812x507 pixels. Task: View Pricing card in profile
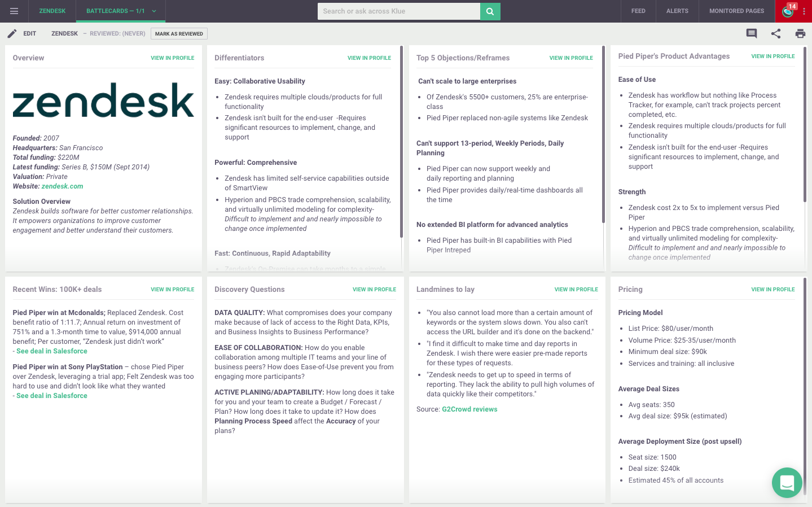pos(773,290)
